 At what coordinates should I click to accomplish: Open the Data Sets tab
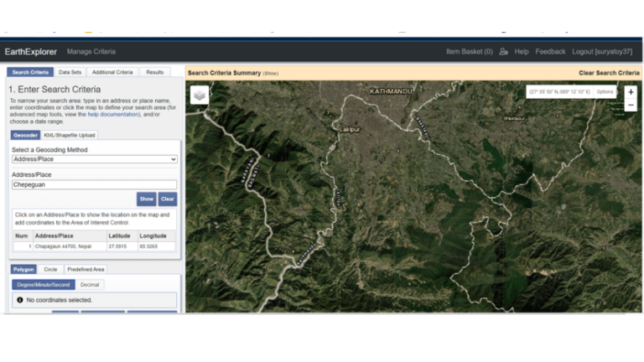(x=70, y=72)
